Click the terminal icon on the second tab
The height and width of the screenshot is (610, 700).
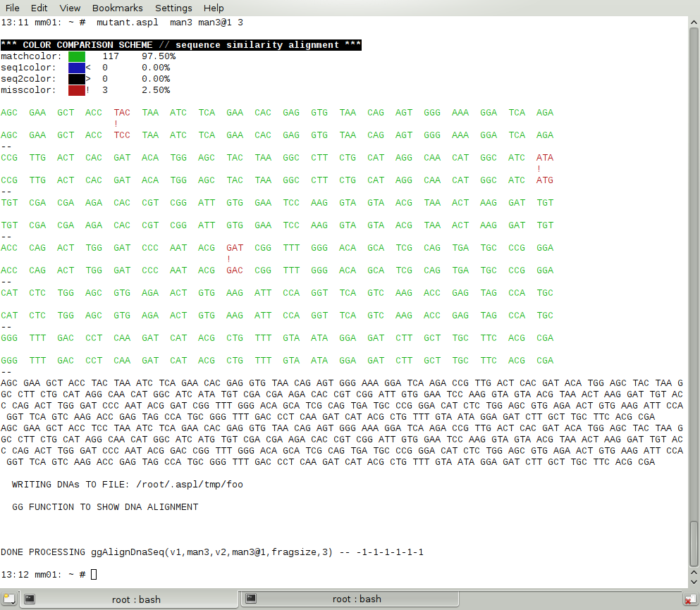250,599
